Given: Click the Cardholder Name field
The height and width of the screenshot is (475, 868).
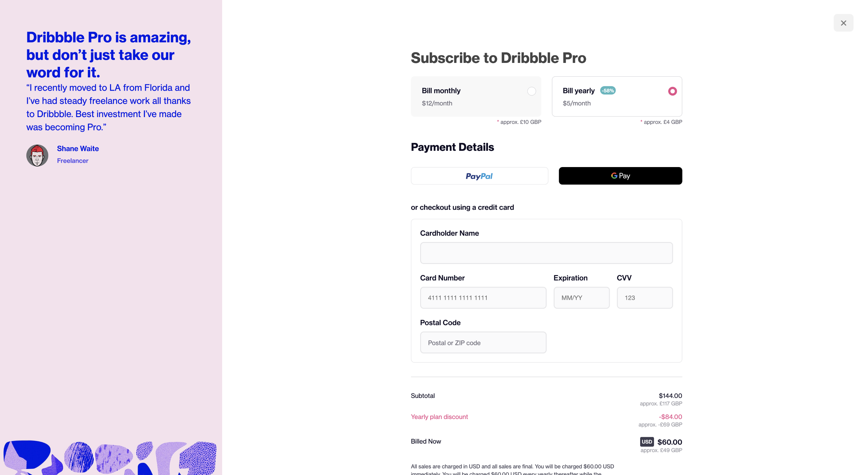Looking at the screenshot, I should 546,253.
